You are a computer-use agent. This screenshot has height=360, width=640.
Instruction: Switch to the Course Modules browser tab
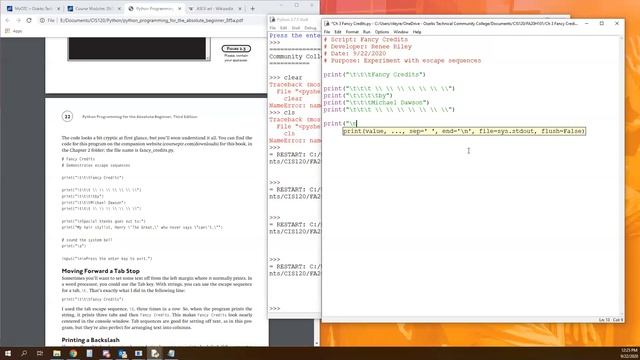[93, 8]
